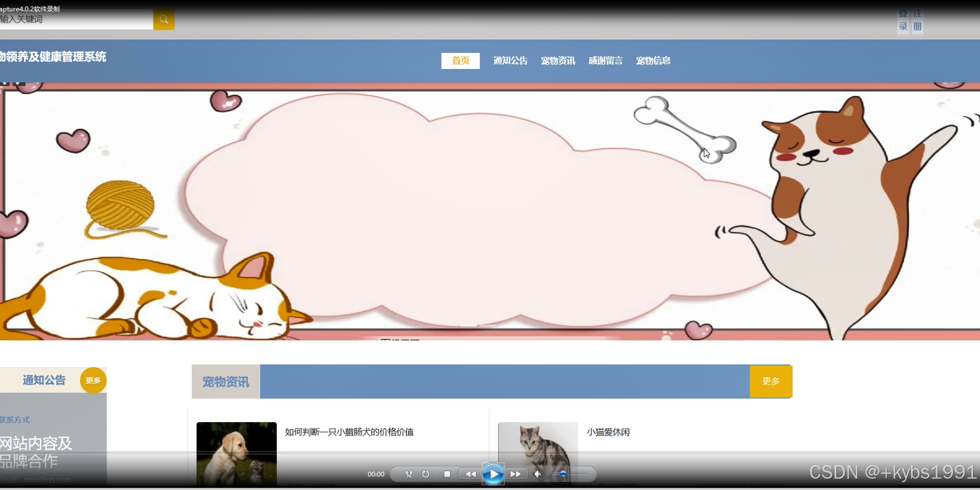Click the fast-forward button in the player
Viewport: 980px width, 490px height.
coord(515,474)
